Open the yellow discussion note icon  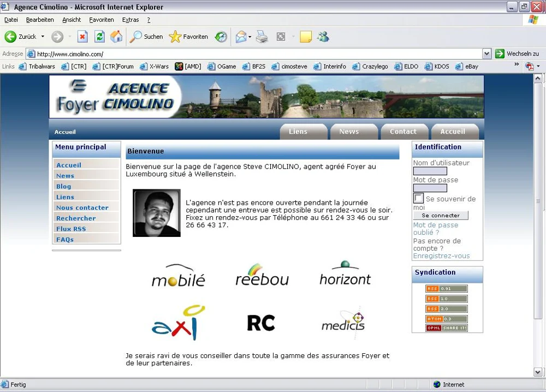tap(306, 37)
